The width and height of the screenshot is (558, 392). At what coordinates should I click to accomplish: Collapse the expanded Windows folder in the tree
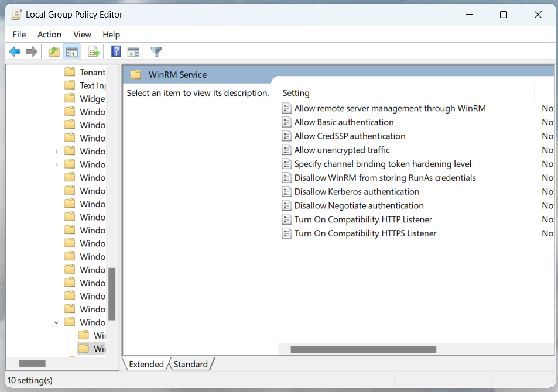(56, 322)
